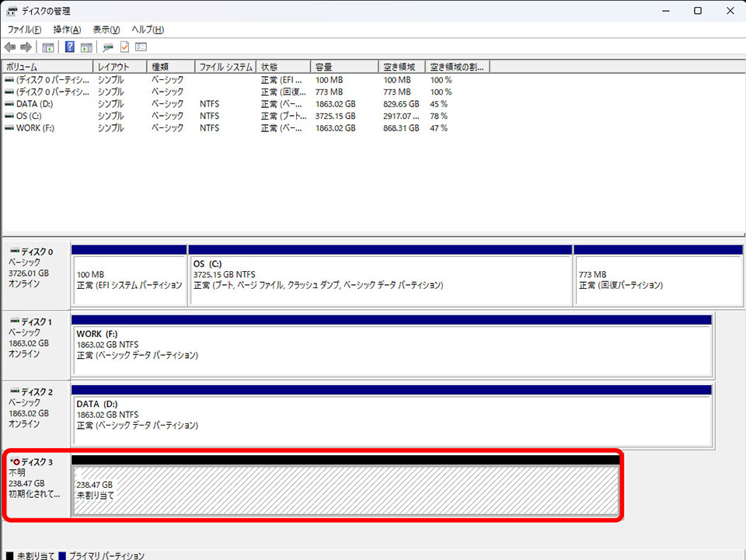Click the drive icon of the 773 MB volume row
Image resolution: width=746 pixels, height=560 pixels.
coord(9,92)
